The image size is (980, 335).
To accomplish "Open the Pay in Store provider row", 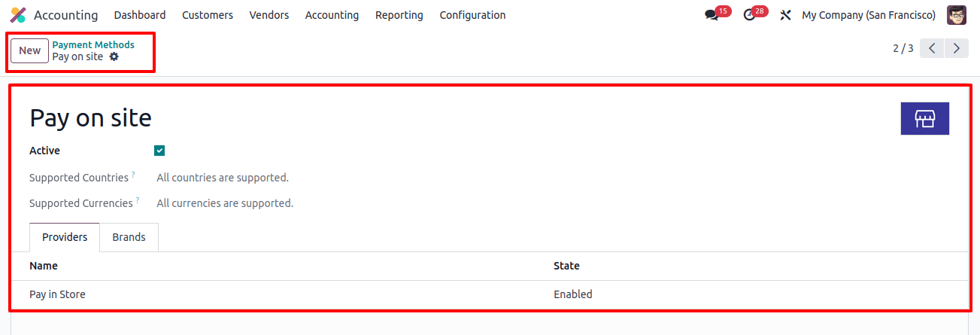I will point(490,294).
